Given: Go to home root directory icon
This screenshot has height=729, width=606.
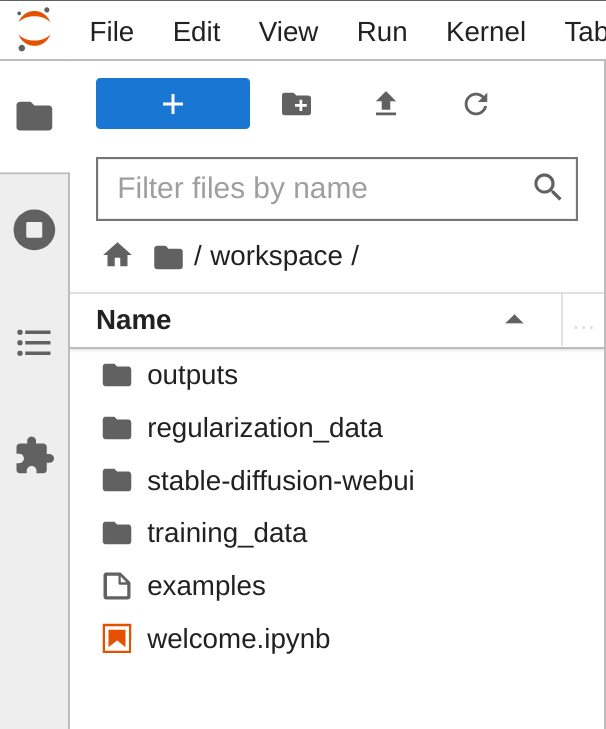Looking at the screenshot, I should (x=117, y=256).
